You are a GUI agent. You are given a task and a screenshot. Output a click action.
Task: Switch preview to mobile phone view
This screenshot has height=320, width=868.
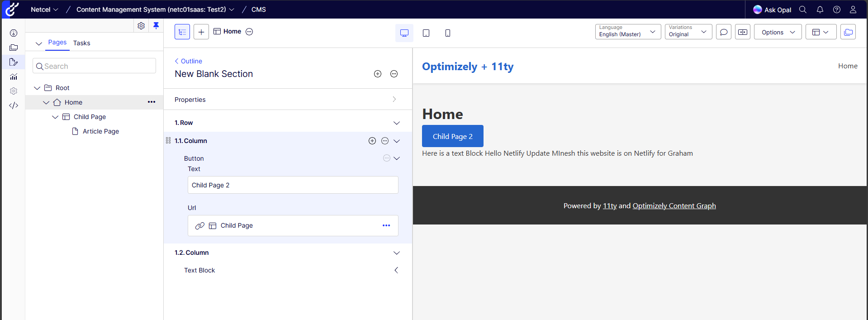448,33
